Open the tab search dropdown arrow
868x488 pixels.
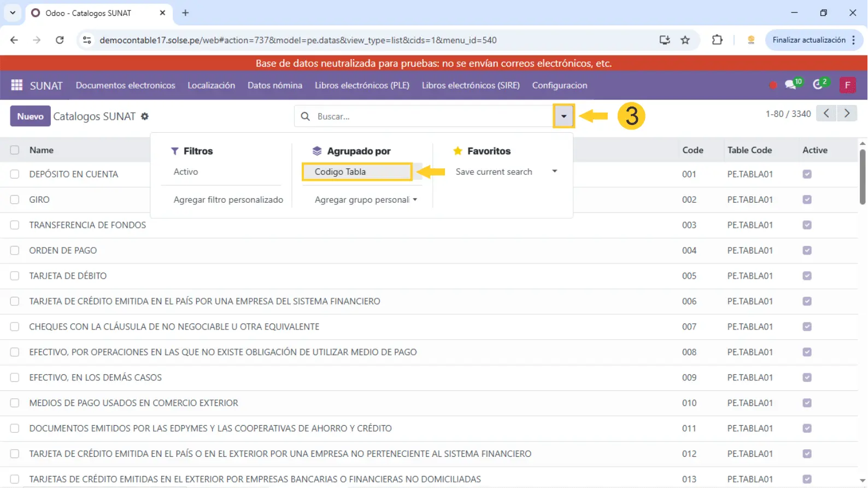tap(13, 13)
